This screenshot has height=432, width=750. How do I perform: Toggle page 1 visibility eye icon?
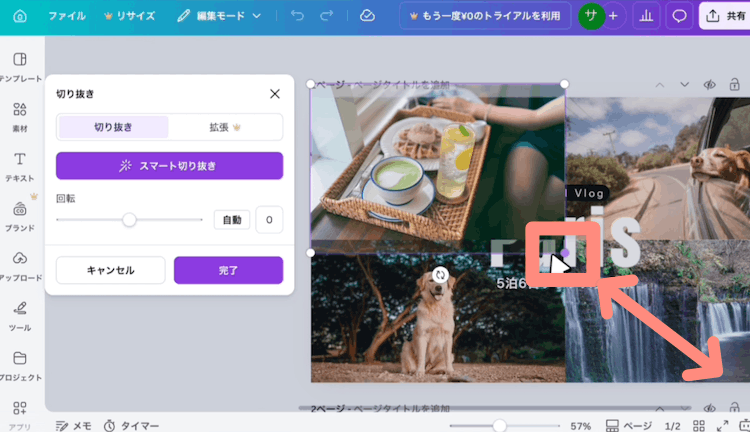(x=709, y=85)
